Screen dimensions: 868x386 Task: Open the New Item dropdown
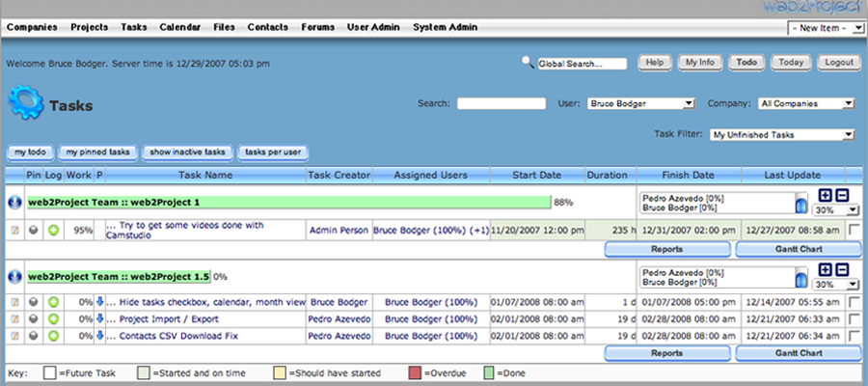point(824,28)
